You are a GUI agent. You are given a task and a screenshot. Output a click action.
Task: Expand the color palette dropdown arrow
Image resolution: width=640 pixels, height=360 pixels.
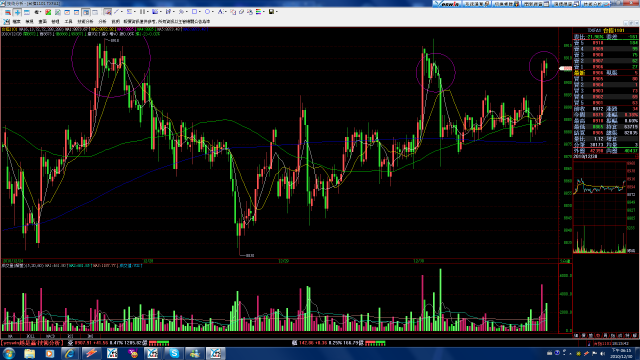pyautogui.click(x=264, y=12)
